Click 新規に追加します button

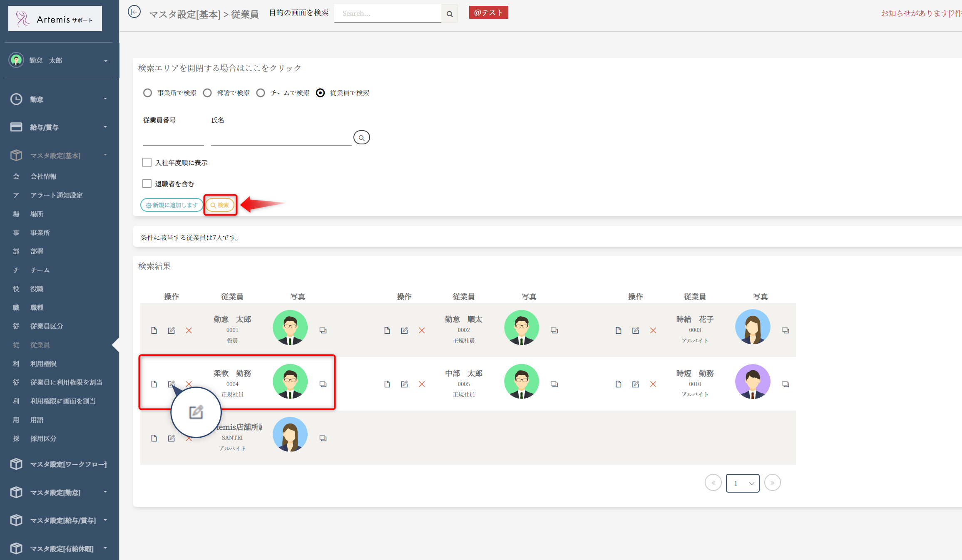[x=172, y=205]
